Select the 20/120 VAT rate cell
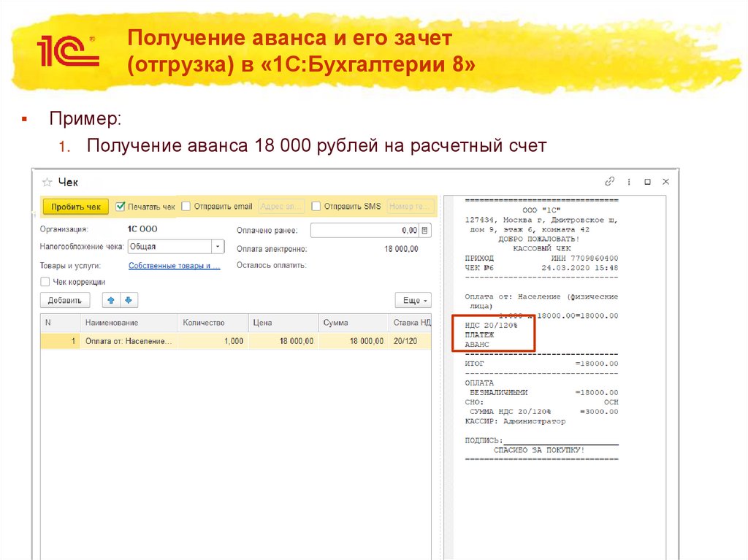Viewport: 748px width, 560px height. [x=410, y=341]
